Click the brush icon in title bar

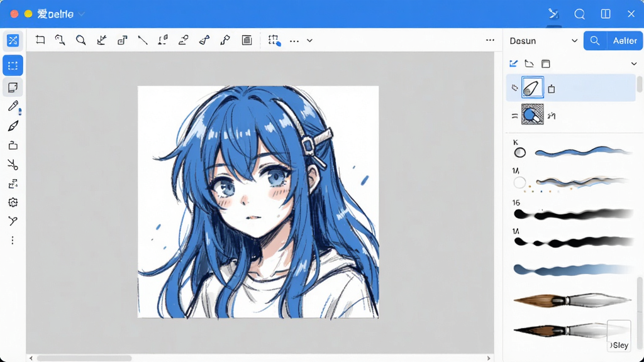(x=553, y=14)
